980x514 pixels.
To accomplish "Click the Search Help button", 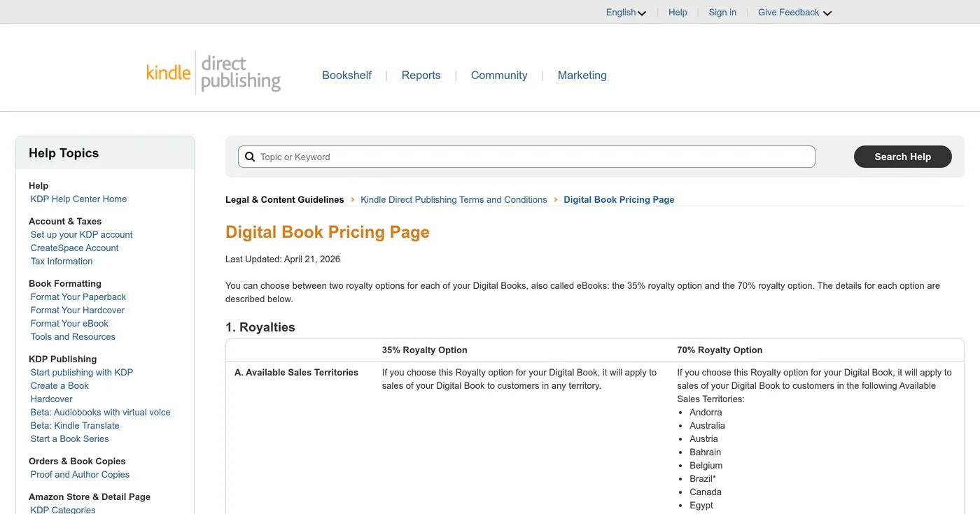I will (902, 157).
